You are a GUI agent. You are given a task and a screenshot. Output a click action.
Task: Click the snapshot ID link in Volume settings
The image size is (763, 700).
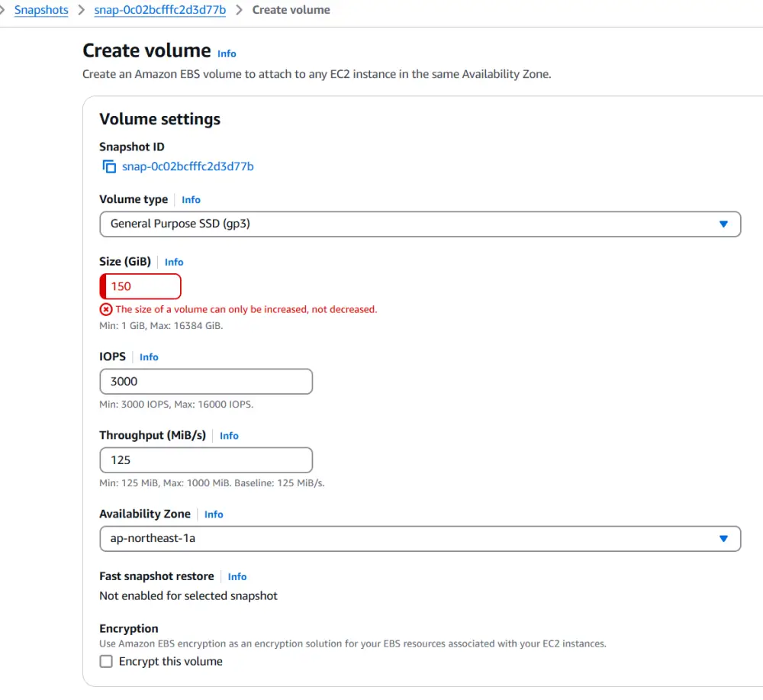[188, 166]
